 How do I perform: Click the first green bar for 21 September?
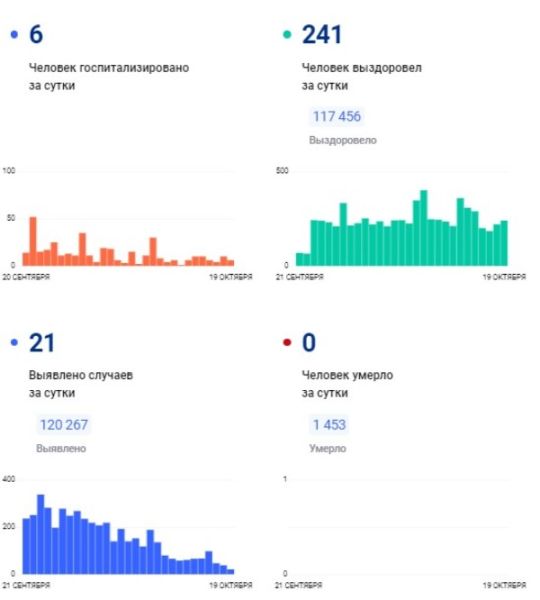299,259
